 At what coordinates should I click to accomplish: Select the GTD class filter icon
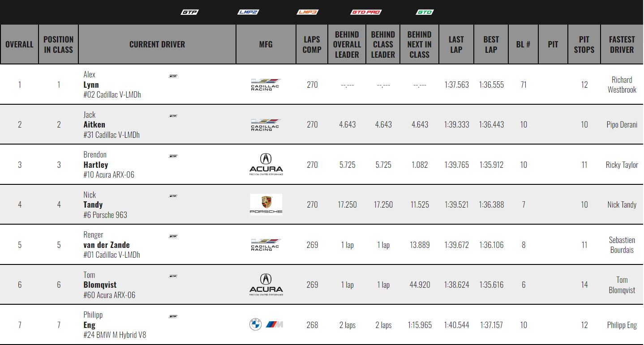[x=425, y=12]
